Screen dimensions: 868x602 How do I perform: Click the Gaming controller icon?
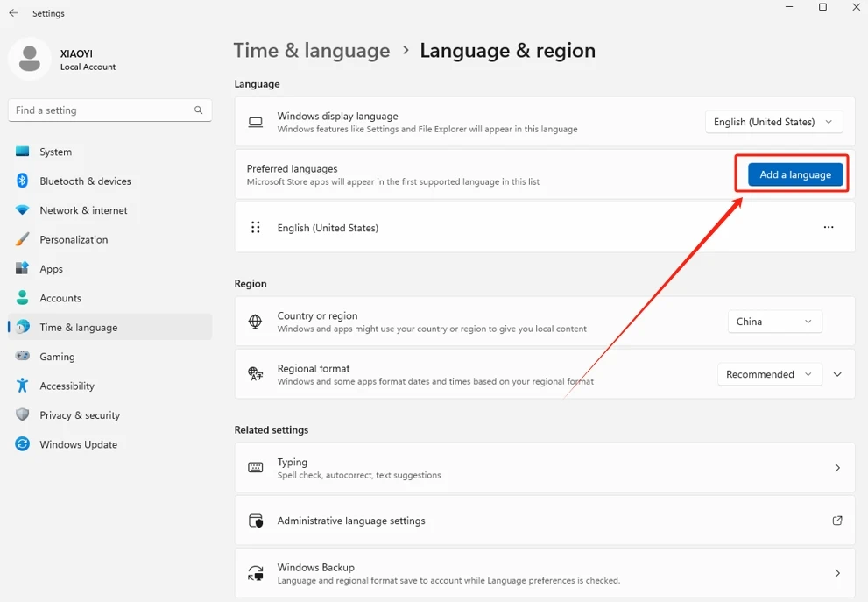point(22,356)
